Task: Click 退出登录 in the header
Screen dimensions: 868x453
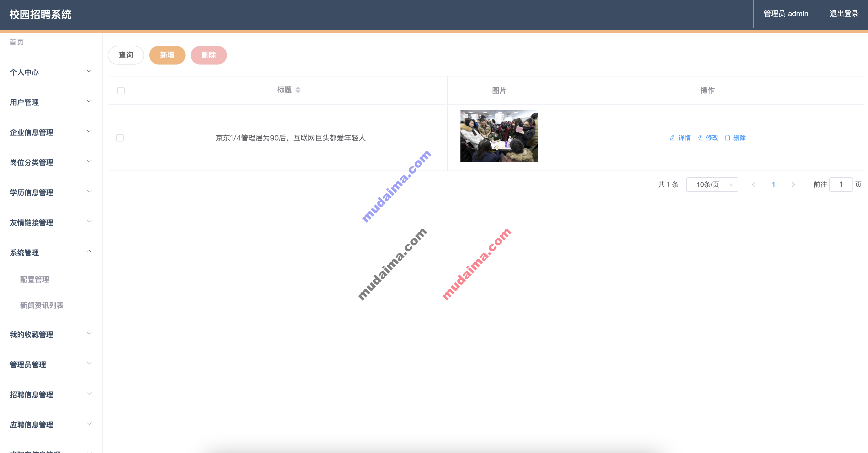Action: click(x=844, y=14)
